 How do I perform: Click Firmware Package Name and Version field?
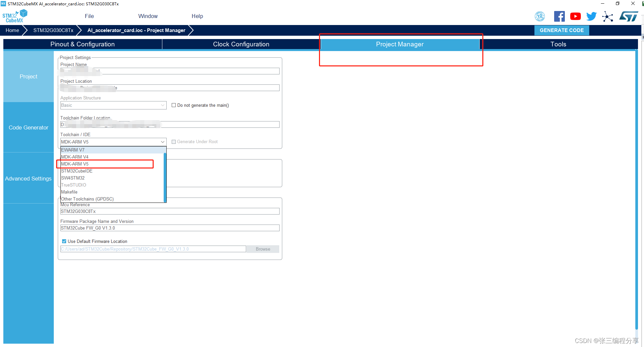pyautogui.click(x=170, y=228)
